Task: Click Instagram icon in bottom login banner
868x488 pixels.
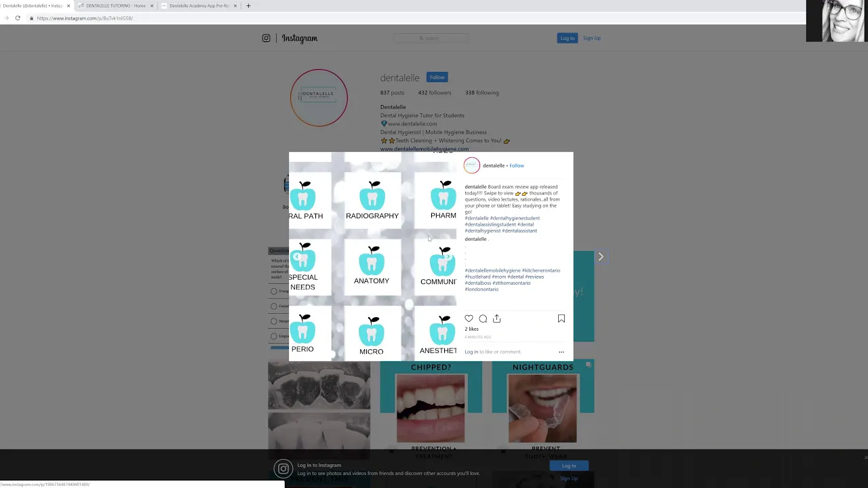Action: (x=283, y=468)
